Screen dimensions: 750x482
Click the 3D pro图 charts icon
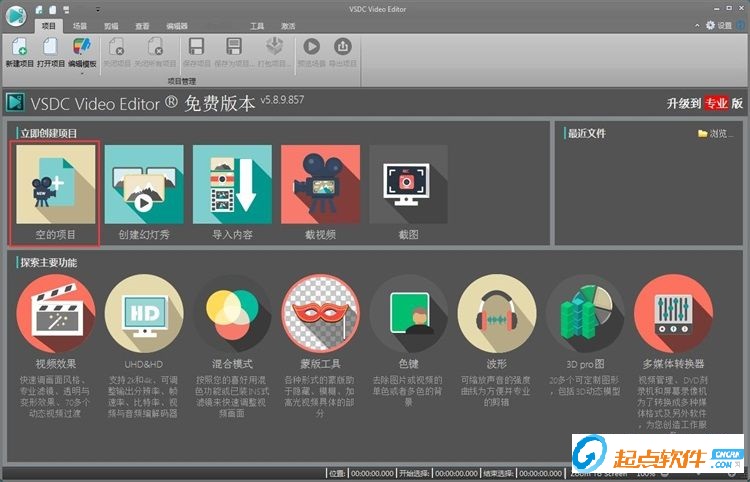tap(585, 314)
